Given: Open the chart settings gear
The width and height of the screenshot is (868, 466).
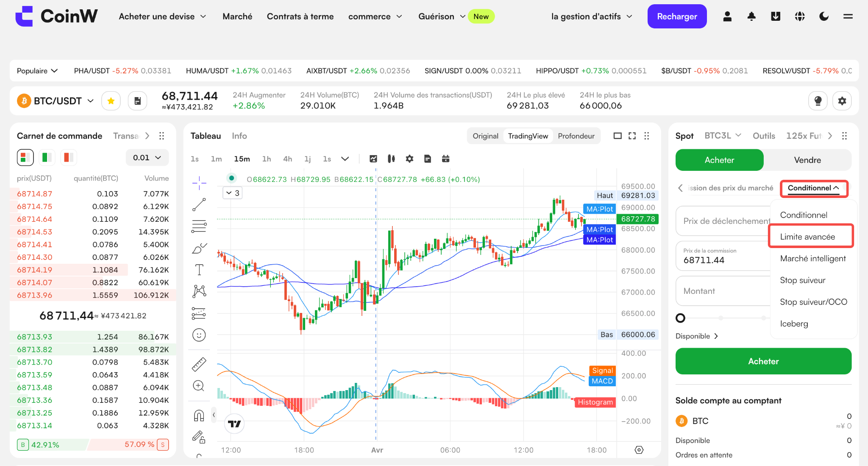Looking at the screenshot, I should point(409,159).
